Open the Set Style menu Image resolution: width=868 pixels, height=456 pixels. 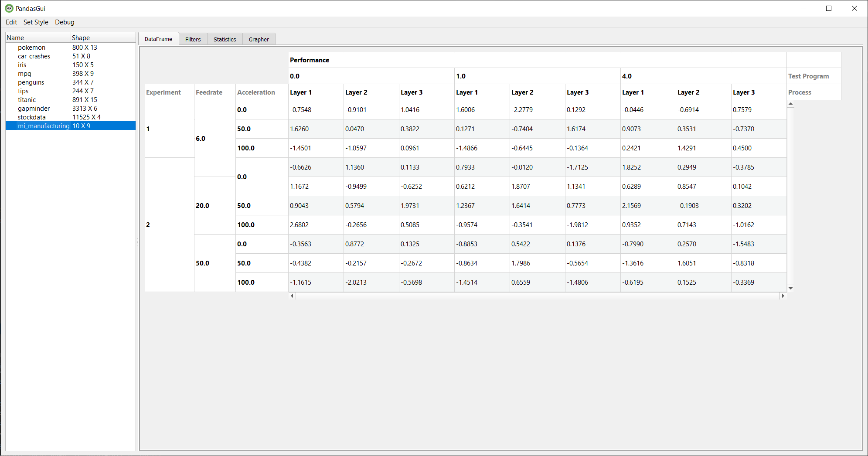pyautogui.click(x=36, y=22)
